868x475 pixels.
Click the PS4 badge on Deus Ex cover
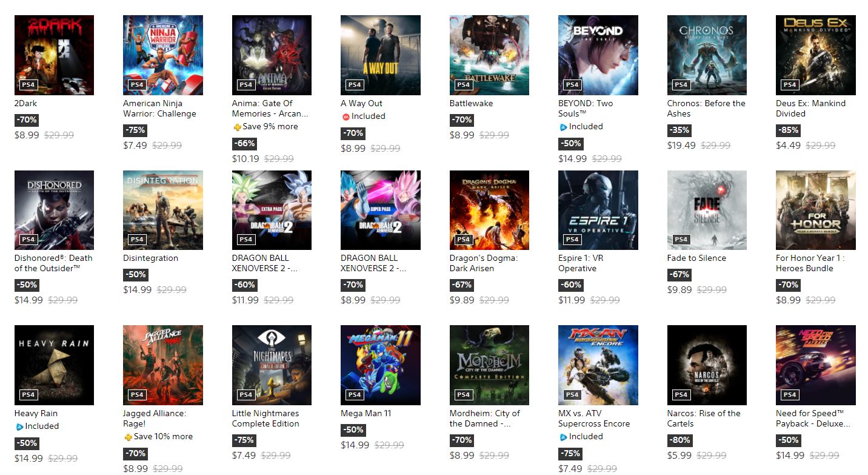click(x=789, y=84)
